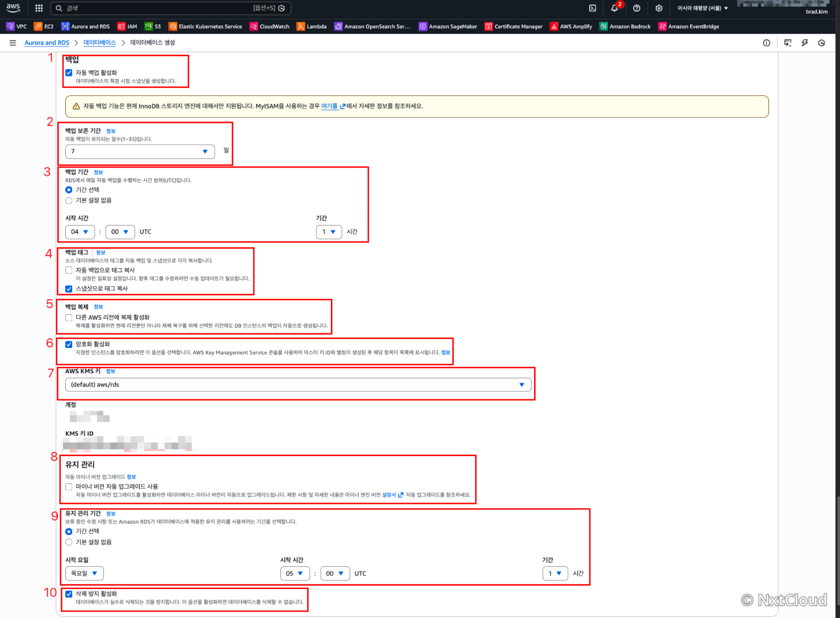Open the CloudWatch favorite shortcut
The width and height of the screenshot is (840, 618).
270,26
